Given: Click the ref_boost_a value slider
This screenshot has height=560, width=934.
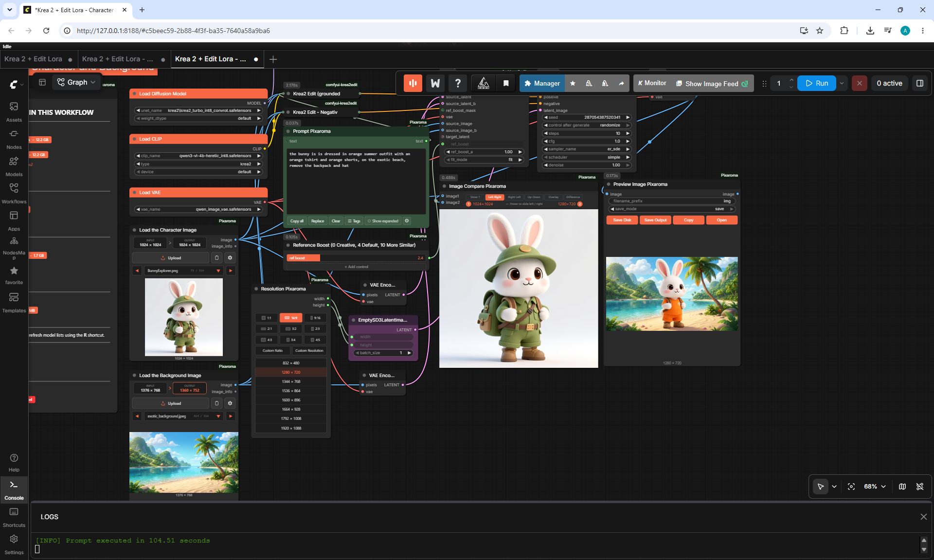Looking at the screenshot, I should point(485,152).
